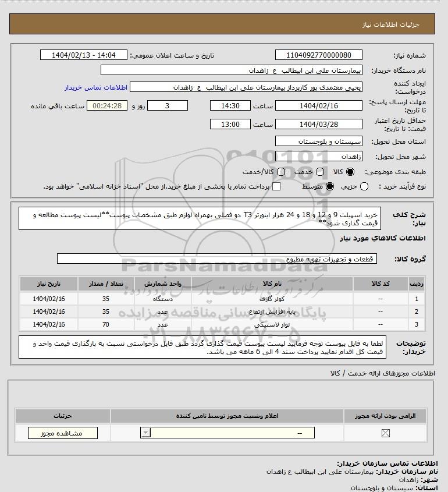Click the announcement date field 1404/02/13 - 14:04

tap(84, 55)
